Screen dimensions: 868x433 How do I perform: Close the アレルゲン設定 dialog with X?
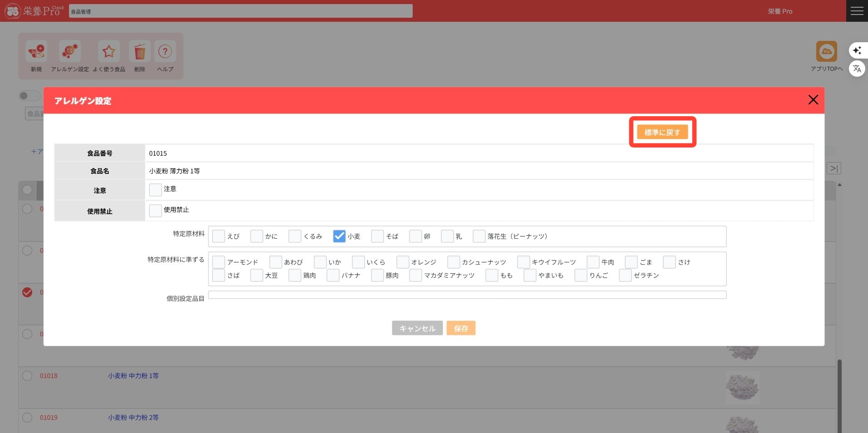(x=813, y=100)
